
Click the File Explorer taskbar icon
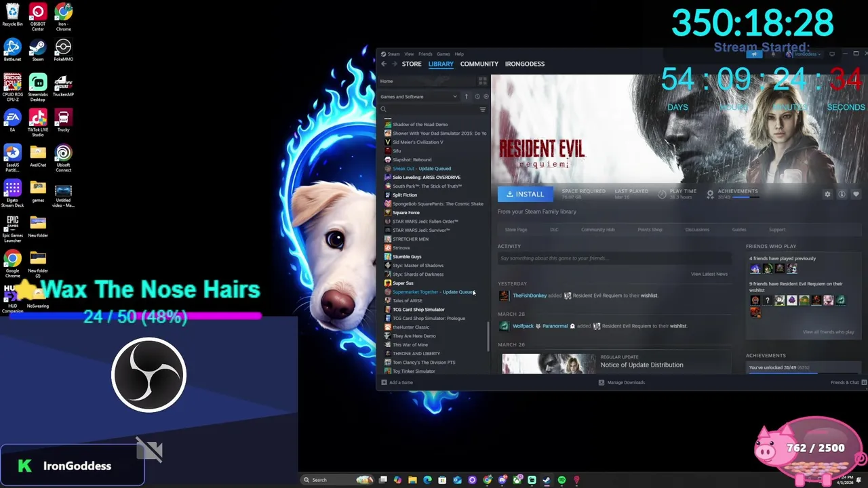[412, 480]
